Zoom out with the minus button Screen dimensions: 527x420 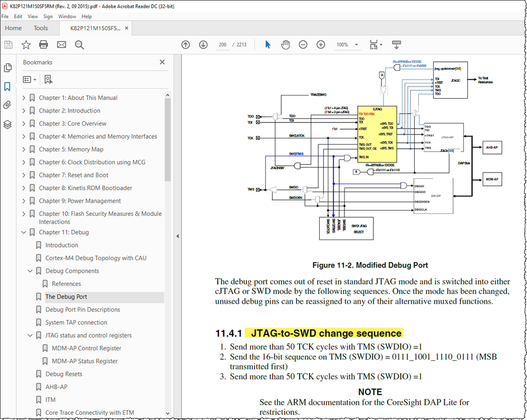click(x=303, y=45)
